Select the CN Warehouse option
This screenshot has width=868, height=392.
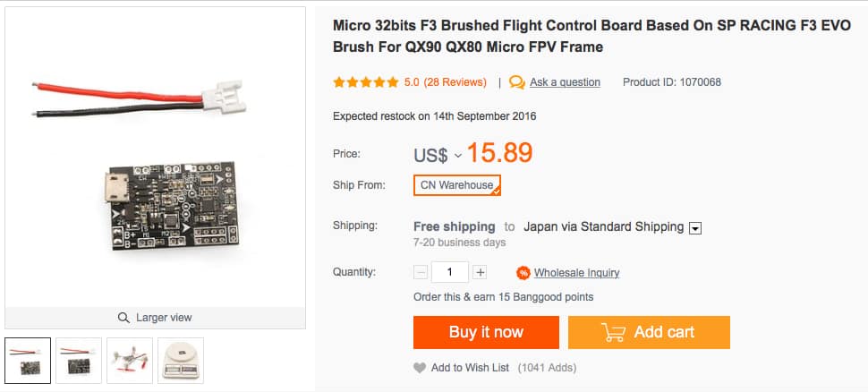pyautogui.click(x=456, y=185)
